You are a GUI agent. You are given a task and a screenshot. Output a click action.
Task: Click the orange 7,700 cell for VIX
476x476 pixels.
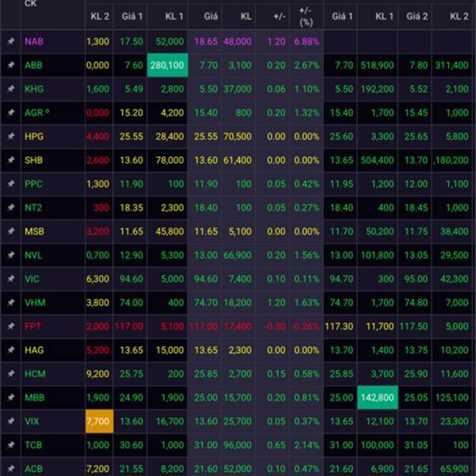pyautogui.click(x=99, y=421)
